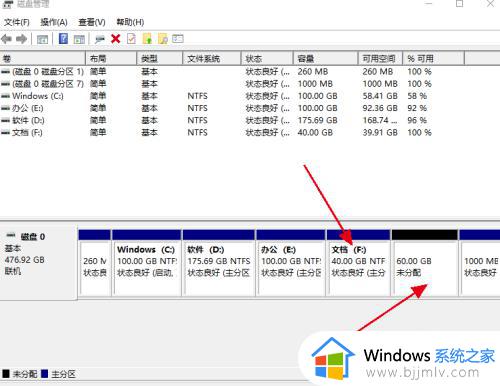This screenshot has width=500, height=386.
Task: Click the red X delete icon
Action: [116, 39]
